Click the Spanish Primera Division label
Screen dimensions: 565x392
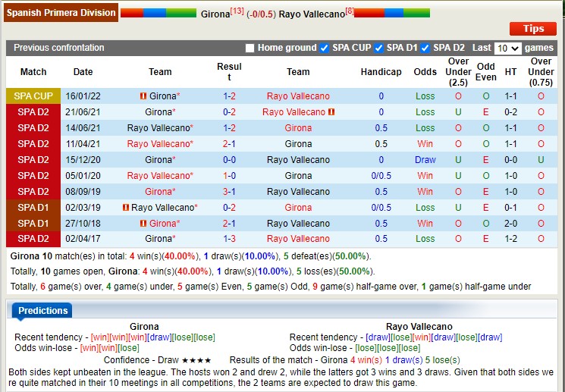[61, 13]
